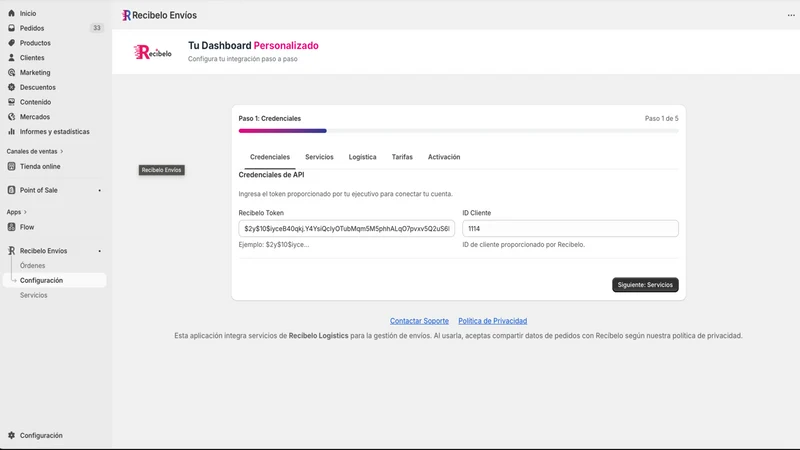Open the Flow app entry
This screenshot has width=800, height=450.
(27, 227)
